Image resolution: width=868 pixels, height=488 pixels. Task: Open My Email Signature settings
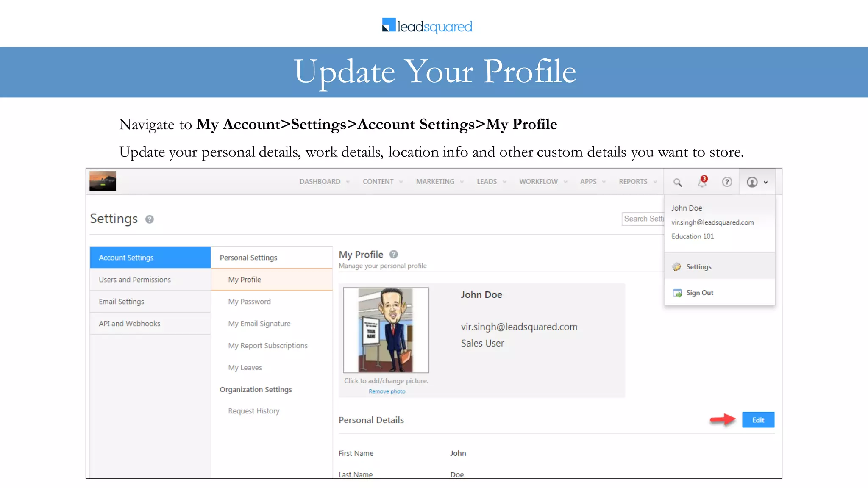point(259,324)
